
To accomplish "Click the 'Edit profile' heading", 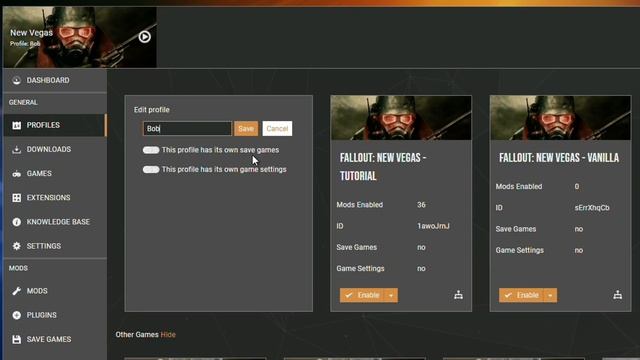I will coord(151,110).
